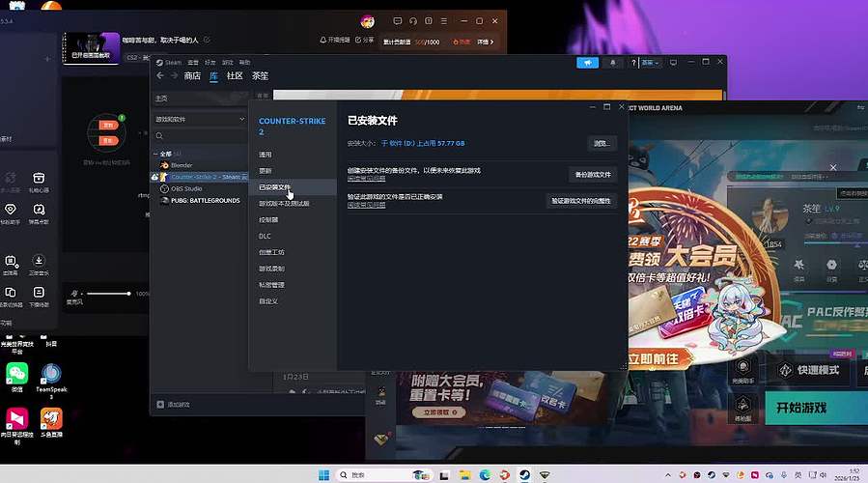Image resolution: width=868 pixels, height=483 pixels.
Task: Click the microphone icon beside the volume slider
Action: tap(74, 294)
